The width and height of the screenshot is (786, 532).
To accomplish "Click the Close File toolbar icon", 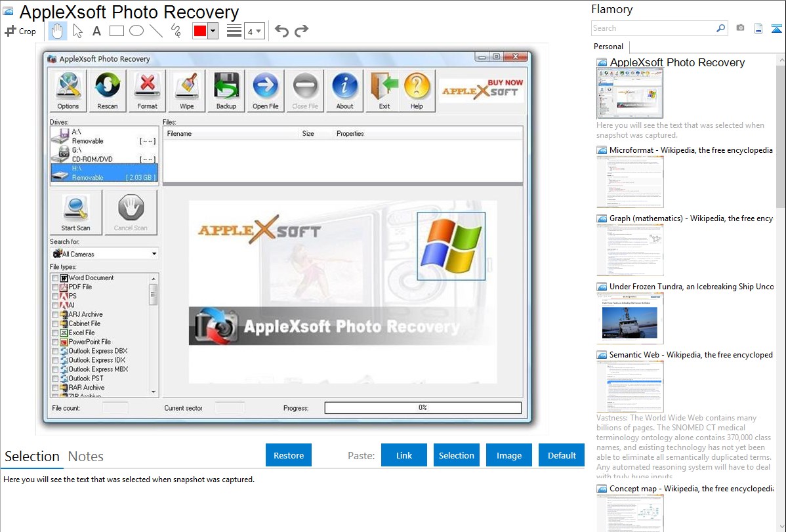I will pos(305,91).
